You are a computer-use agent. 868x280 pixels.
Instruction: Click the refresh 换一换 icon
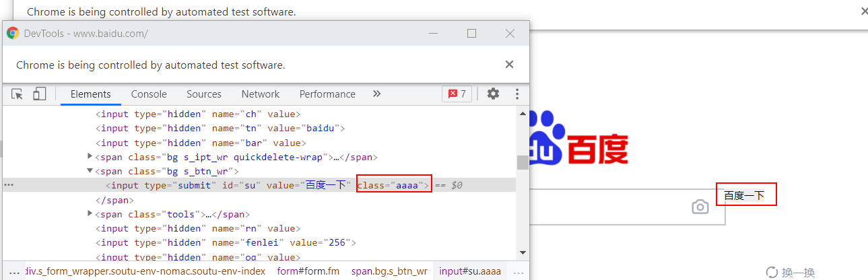tap(772, 273)
